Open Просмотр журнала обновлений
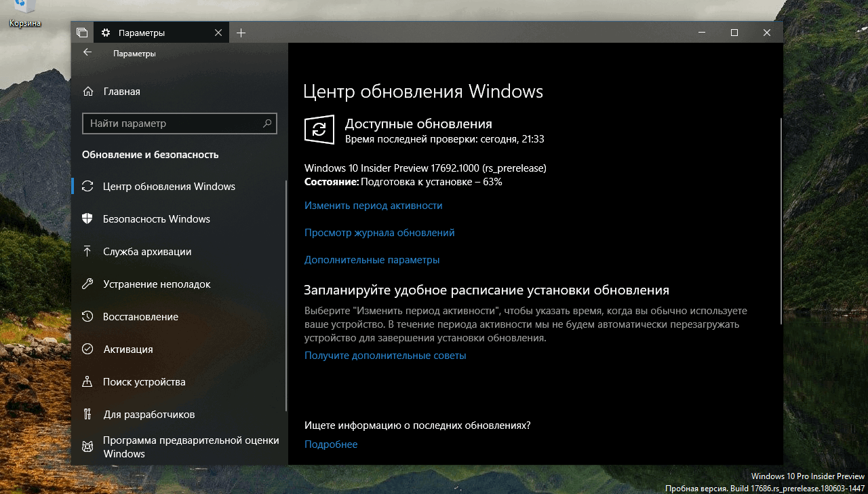The image size is (868, 494). tap(379, 232)
